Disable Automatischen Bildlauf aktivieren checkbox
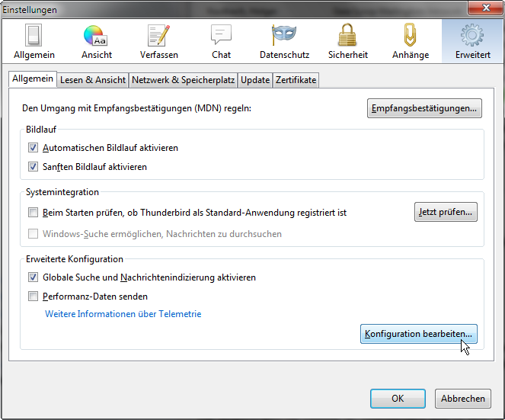505x420 pixels. [33, 148]
